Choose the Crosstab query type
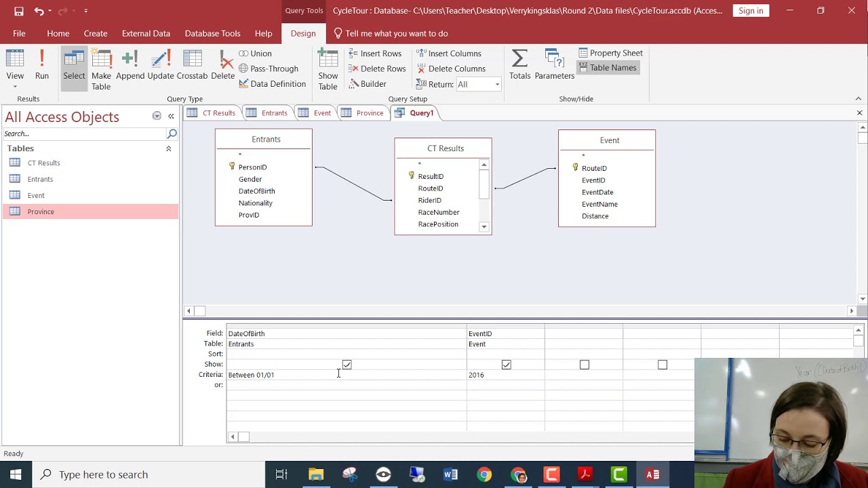Viewport: 868px width, 488px height. [192, 65]
